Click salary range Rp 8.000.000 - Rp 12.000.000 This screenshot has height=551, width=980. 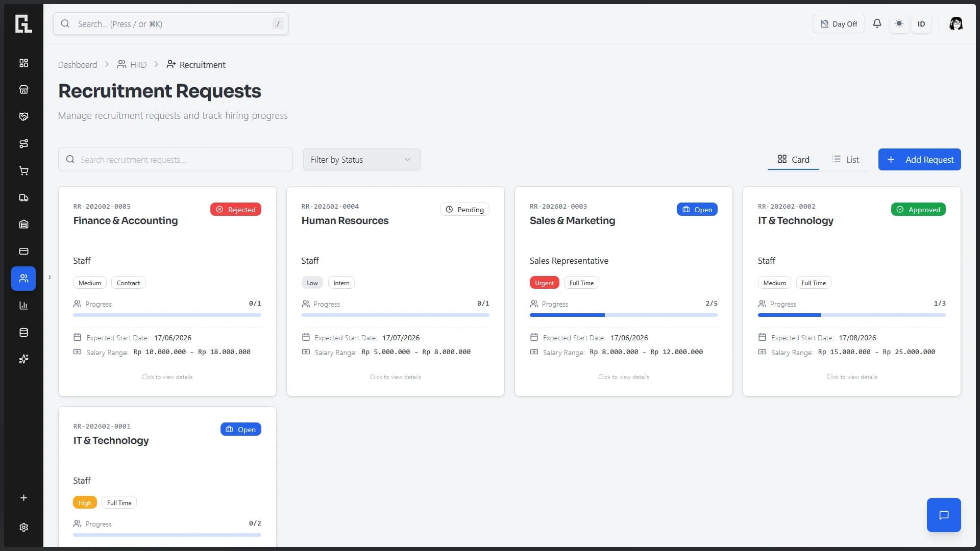coord(646,352)
